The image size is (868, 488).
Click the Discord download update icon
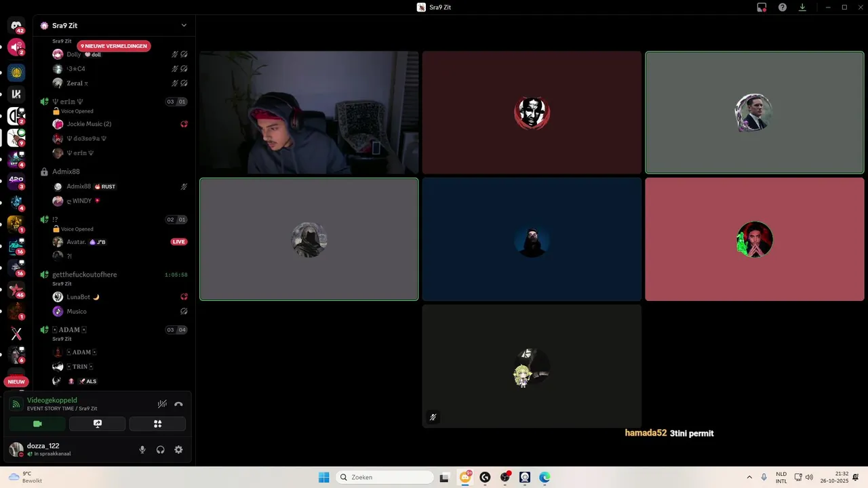coord(802,7)
